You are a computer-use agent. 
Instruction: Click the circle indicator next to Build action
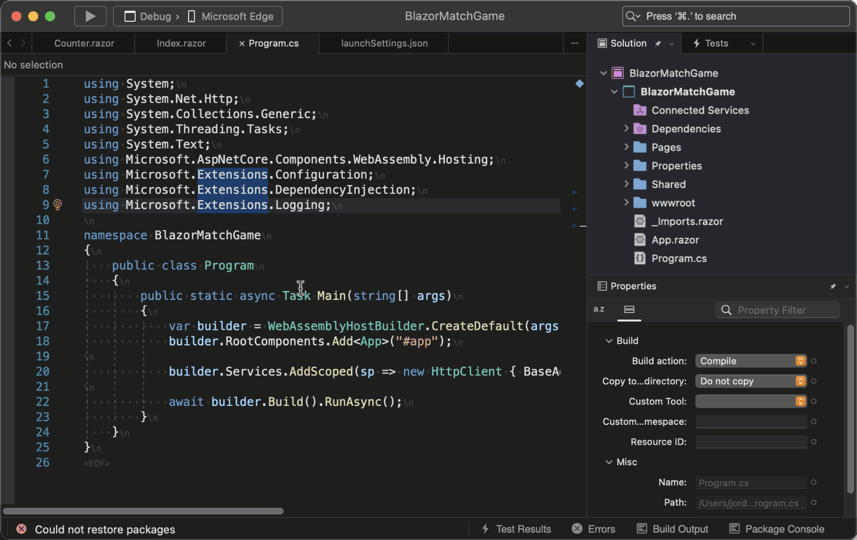pos(814,361)
